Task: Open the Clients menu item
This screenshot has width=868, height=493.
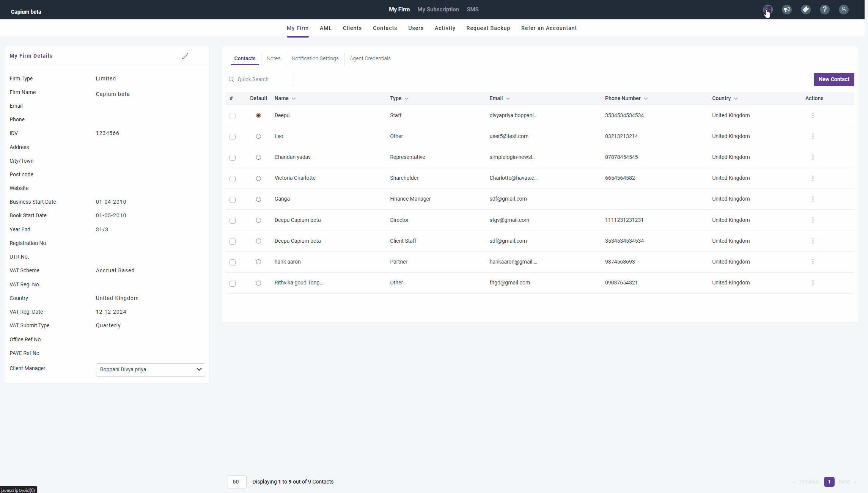Action: 352,28
